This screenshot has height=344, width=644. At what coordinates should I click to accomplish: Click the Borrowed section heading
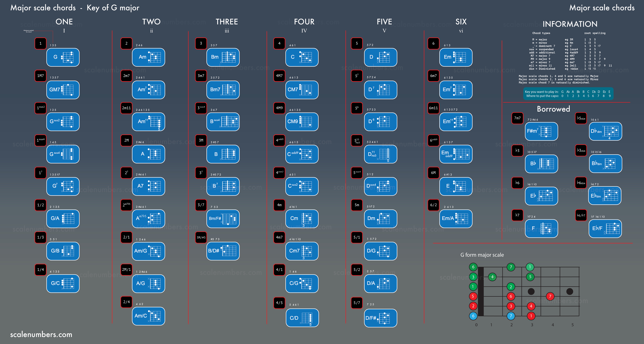(554, 109)
